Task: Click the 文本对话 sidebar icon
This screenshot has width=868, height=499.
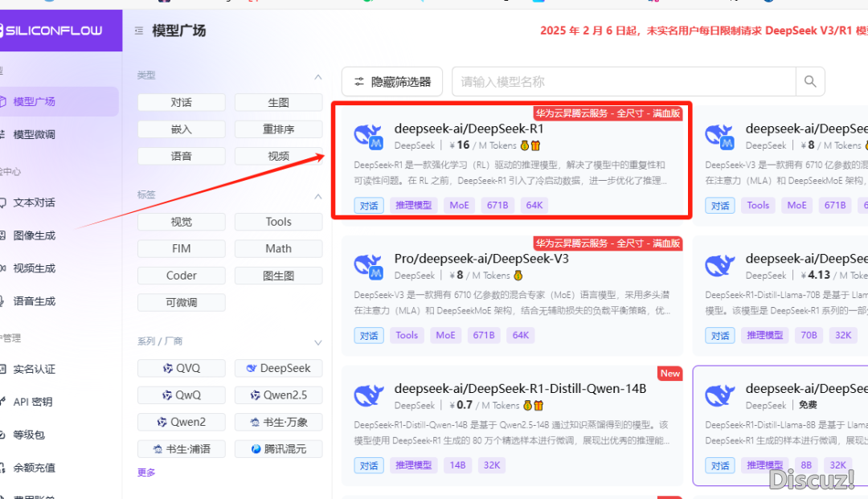Action: pyautogui.click(x=2, y=202)
